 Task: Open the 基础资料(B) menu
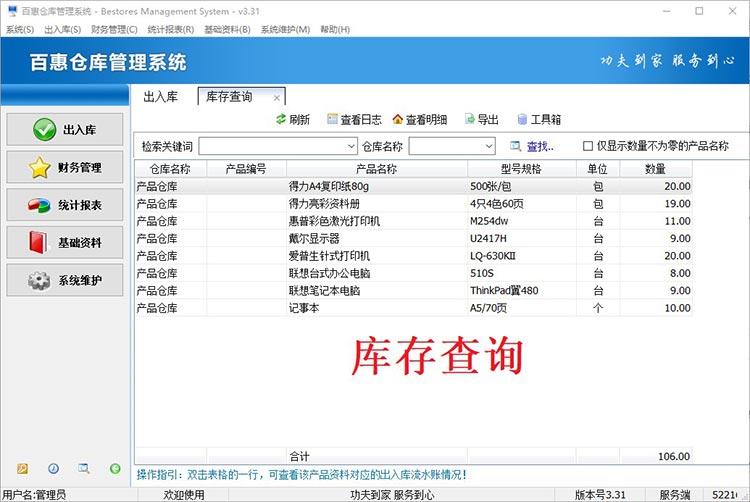pyautogui.click(x=227, y=30)
